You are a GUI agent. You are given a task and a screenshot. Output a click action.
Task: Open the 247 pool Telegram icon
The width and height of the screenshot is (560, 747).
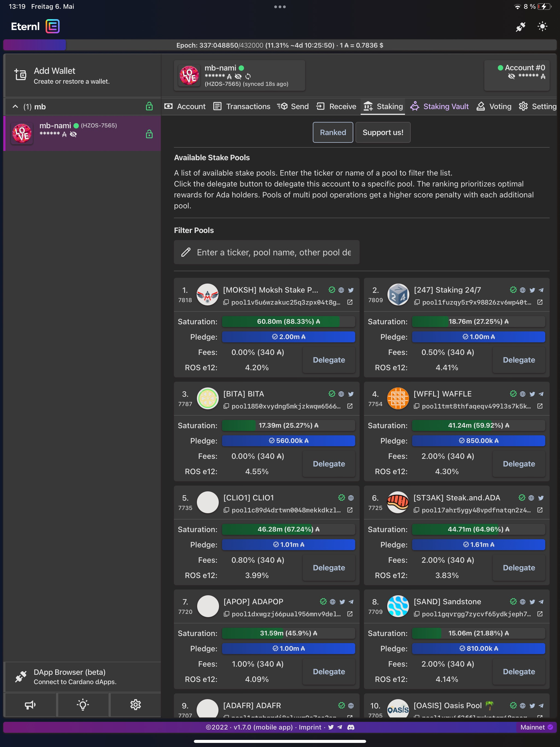click(x=541, y=290)
